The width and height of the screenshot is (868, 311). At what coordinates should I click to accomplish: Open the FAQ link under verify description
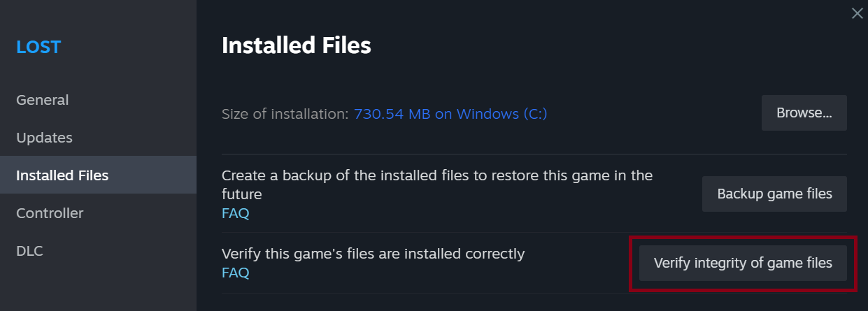[x=235, y=273]
